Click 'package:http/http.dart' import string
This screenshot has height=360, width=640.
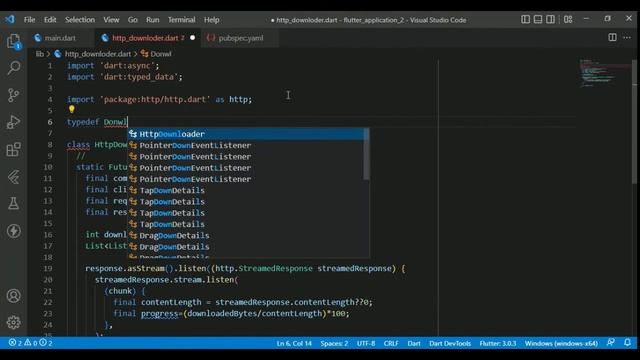tap(155, 100)
